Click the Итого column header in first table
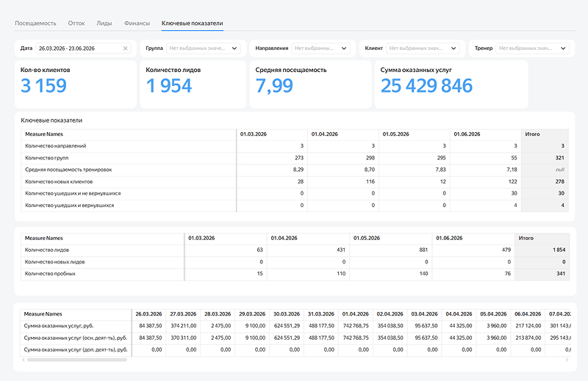 [545, 134]
